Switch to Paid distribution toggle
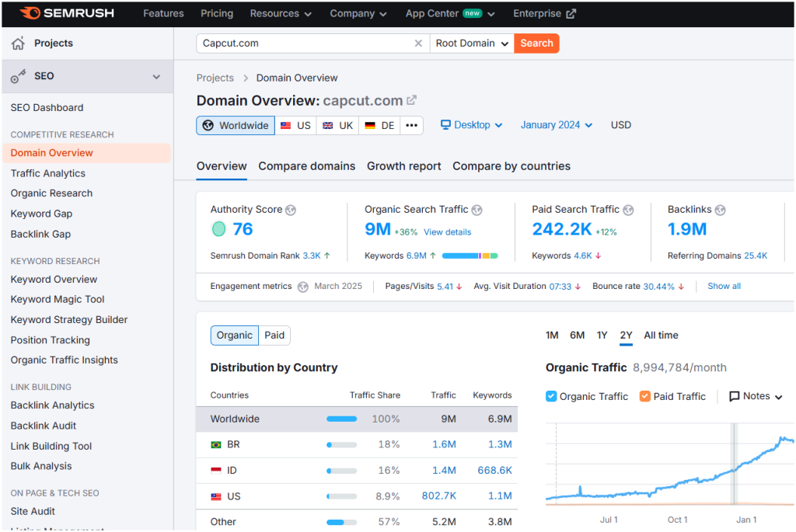The image size is (796, 532). pyautogui.click(x=274, y=336)
